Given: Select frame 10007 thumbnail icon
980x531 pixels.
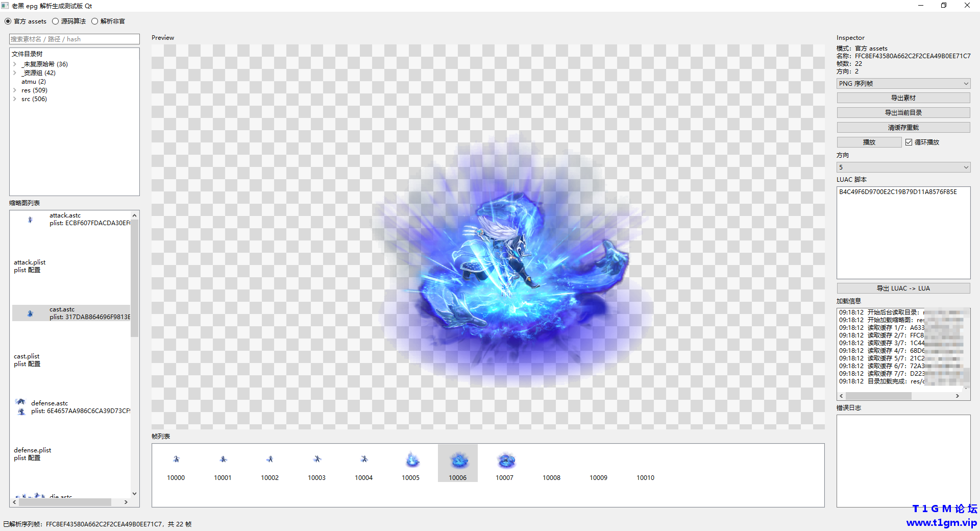Looking at the screenshot, I should point(506,460).
